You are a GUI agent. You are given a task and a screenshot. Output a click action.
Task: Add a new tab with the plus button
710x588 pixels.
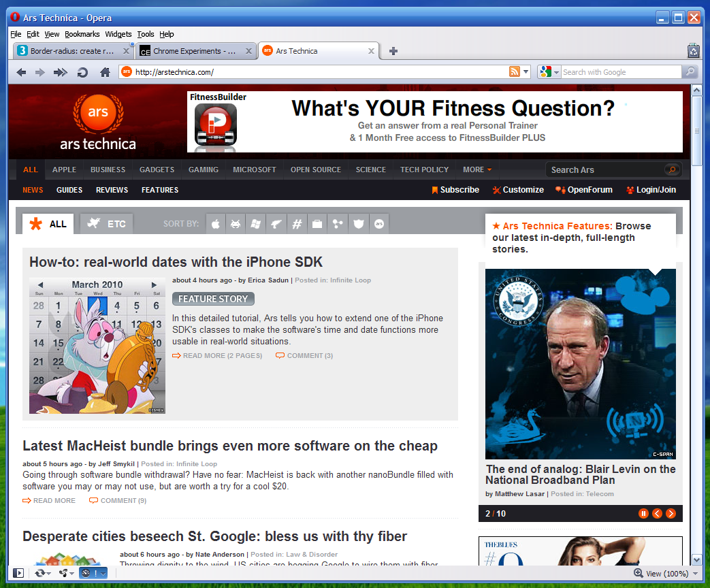[x=393, y=51]
